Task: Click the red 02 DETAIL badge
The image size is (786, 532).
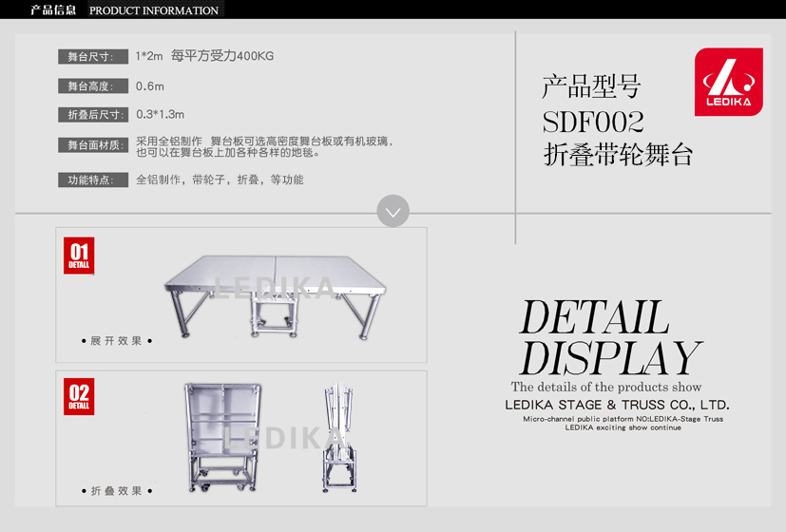Action: [x=79, y=396]
